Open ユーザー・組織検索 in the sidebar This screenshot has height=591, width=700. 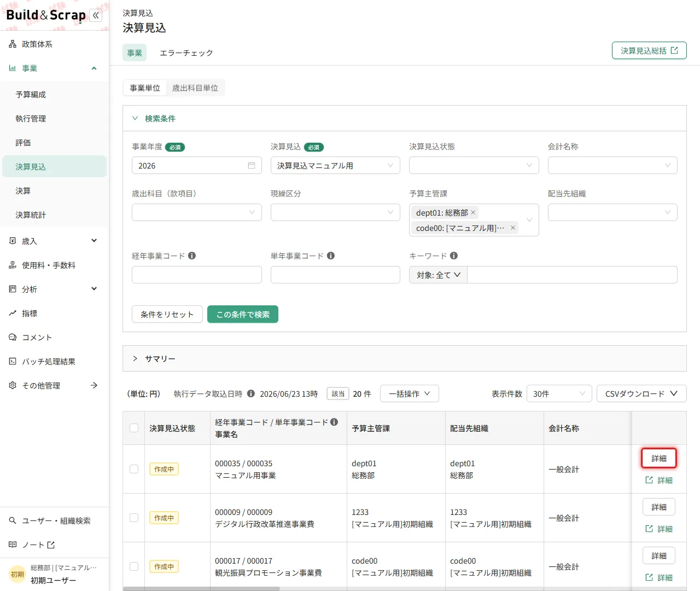[54, 521]
